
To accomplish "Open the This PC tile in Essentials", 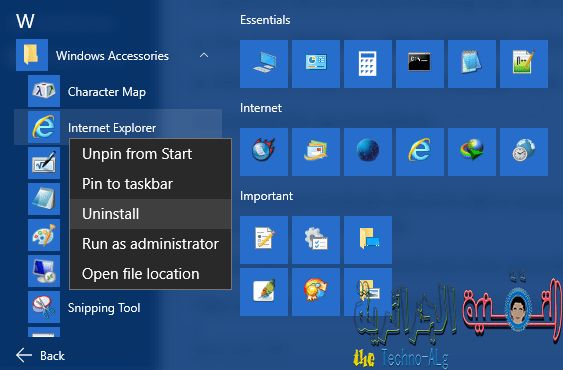I will pyautogui.click(x=264, y=64).
